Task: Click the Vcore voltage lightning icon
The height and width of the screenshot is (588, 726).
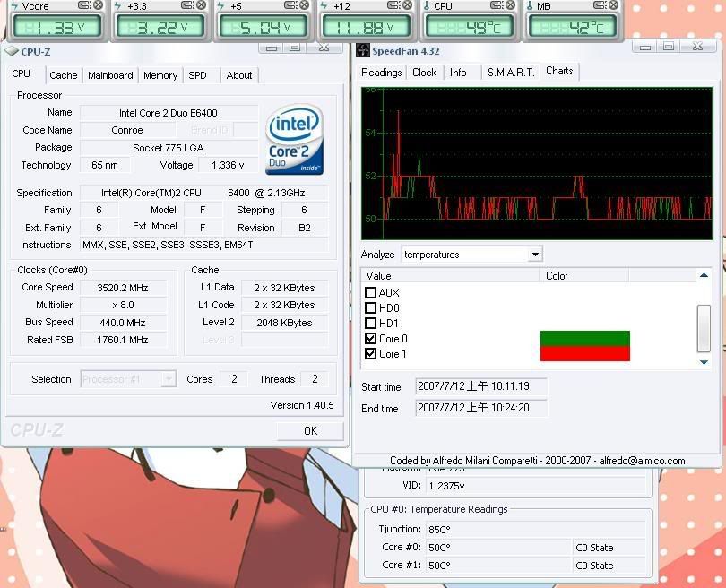Action: [15, 6]
